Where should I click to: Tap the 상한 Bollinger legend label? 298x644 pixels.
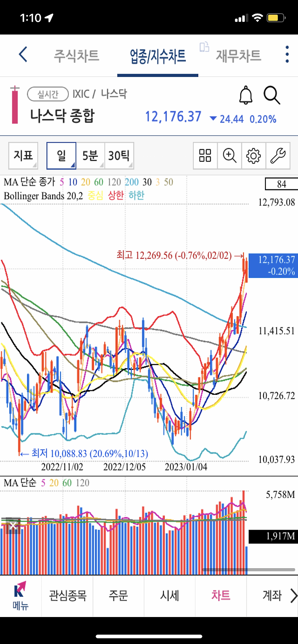pyautogui.click(x=116, y=196)
